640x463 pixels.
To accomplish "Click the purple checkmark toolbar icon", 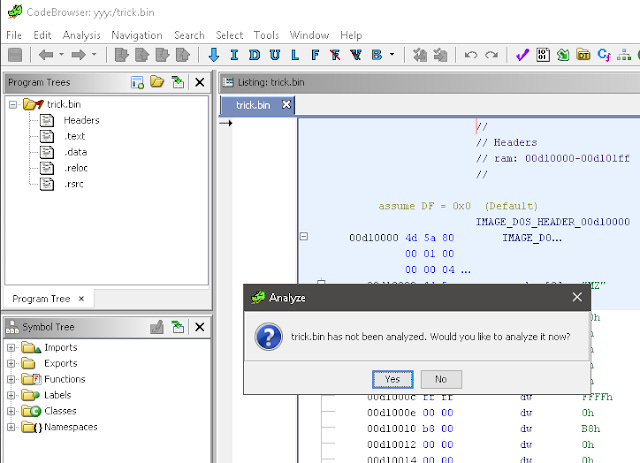I will pos(522,55).
